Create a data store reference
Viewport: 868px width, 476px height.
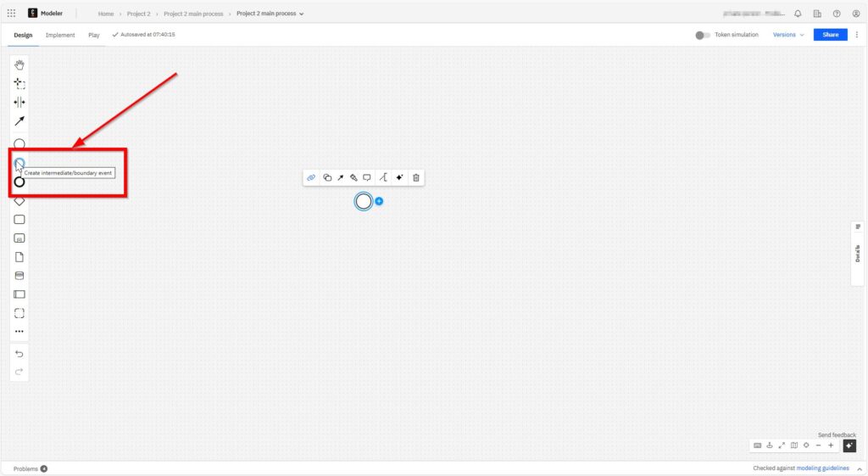click(19, 276)
